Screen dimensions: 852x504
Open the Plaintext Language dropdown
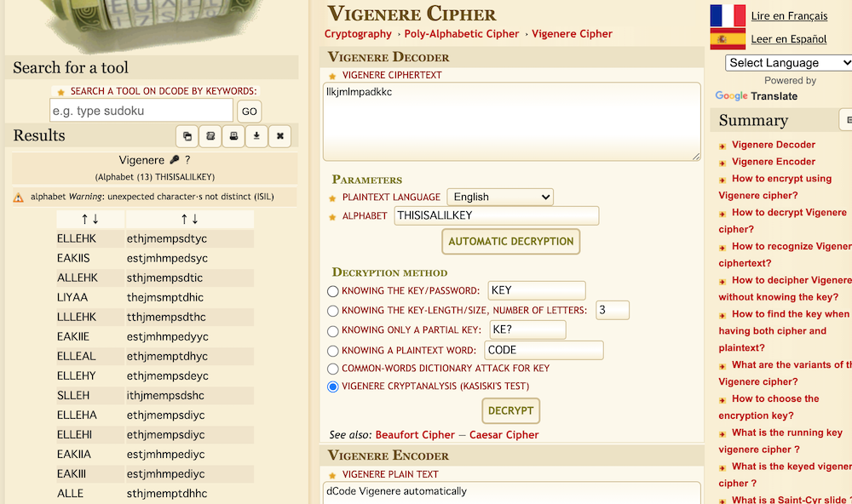tap(500, 198)
